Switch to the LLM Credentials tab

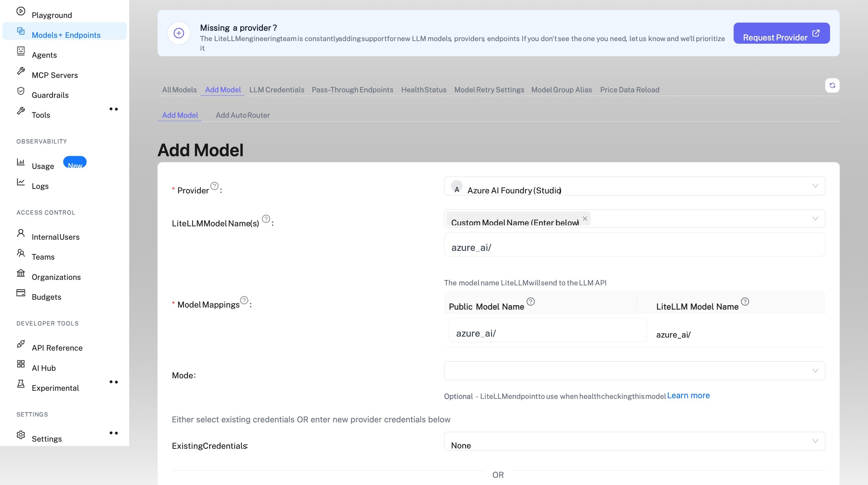[x=277, y=90]
